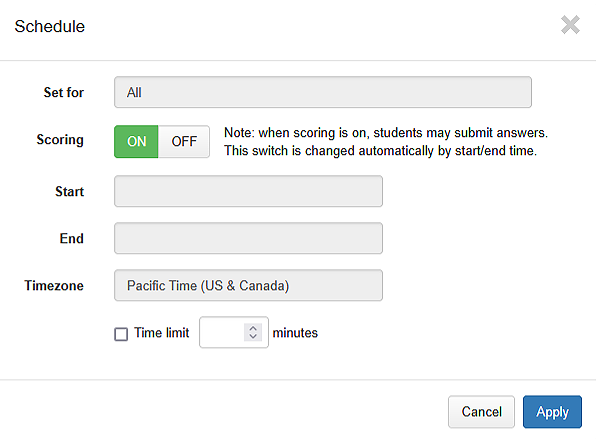Image resolution: width=596 pixels, height=443 pixels.
Task: Click the Timezone label
Action: click(54, 286)
